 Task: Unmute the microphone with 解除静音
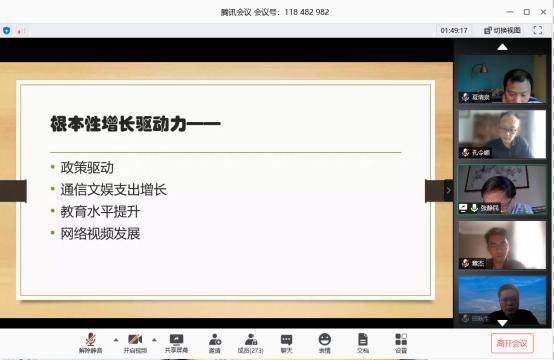coord(90,343)
